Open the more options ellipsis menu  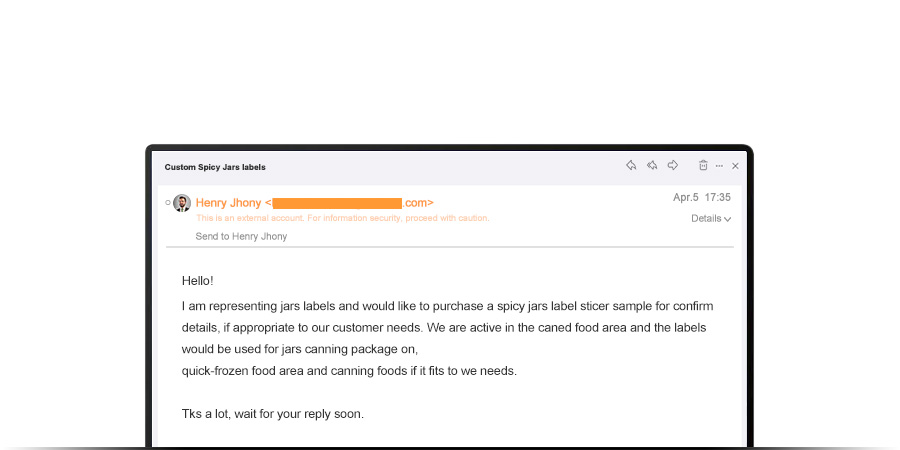pyautogui.click(x=719, y=166)
